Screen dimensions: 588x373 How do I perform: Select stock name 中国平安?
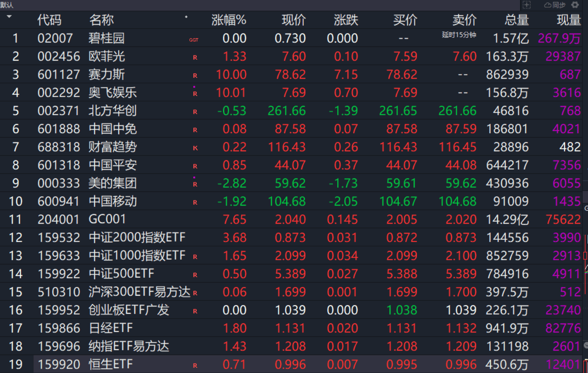coord(113,165)
